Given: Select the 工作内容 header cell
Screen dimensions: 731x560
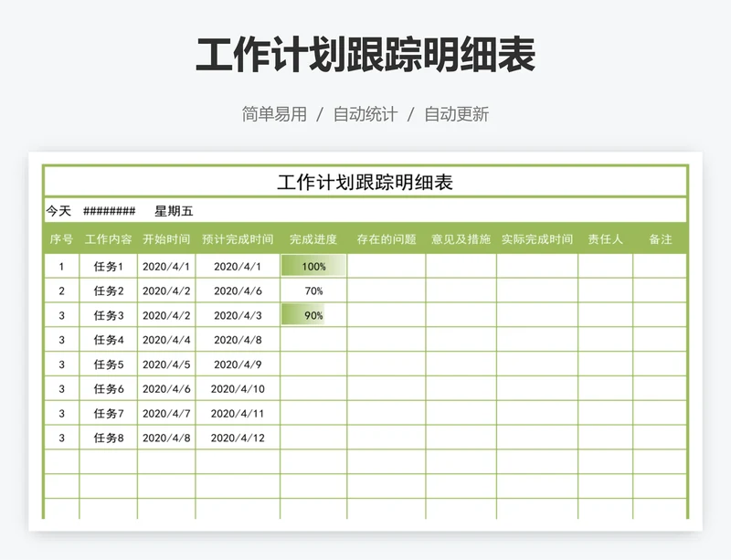Looking at the screenshot, I should tap(108, 239).
